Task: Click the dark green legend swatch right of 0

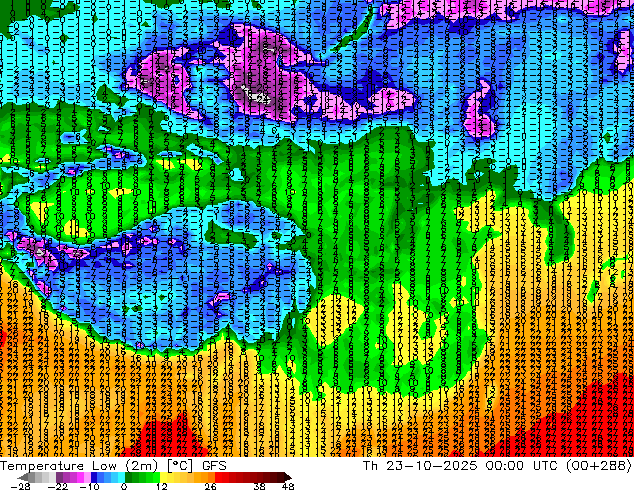Action: tap(128, 477)
